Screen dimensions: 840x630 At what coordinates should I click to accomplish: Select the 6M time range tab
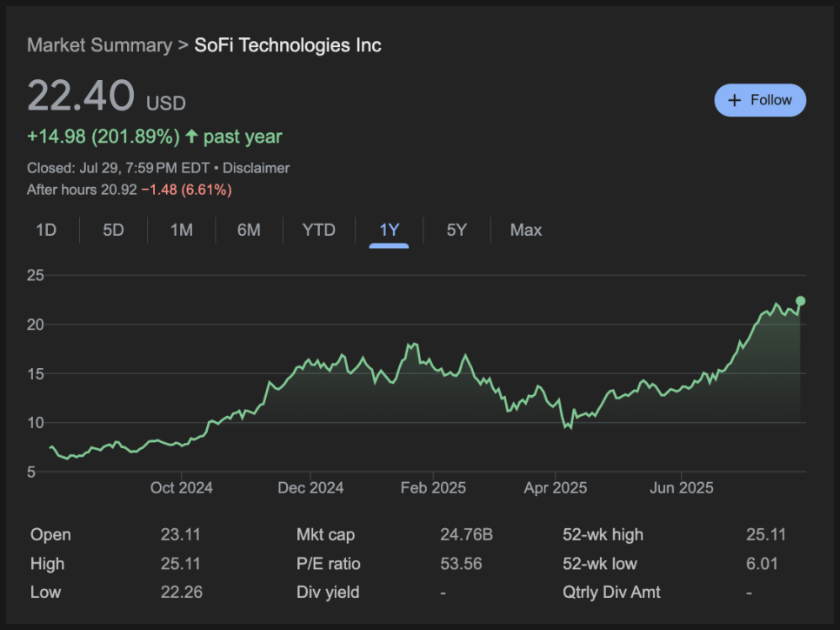(x=249, y=230)
